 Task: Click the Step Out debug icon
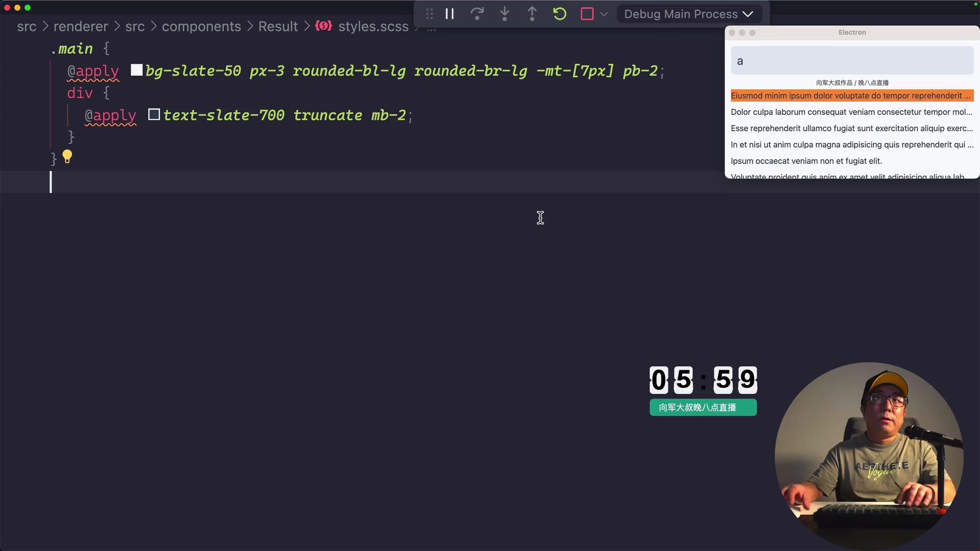(x=532, y=14)
